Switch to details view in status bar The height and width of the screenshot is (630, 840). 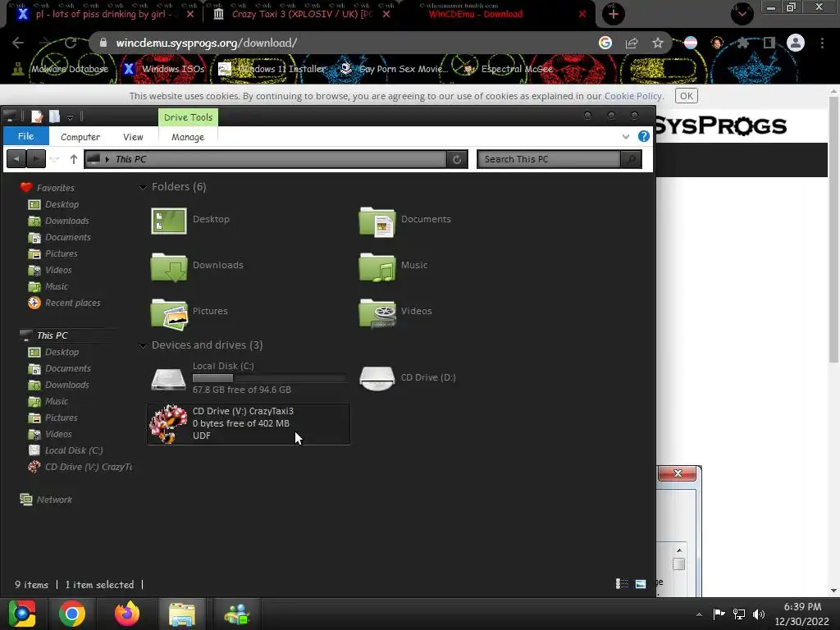[x=622, y=583]
